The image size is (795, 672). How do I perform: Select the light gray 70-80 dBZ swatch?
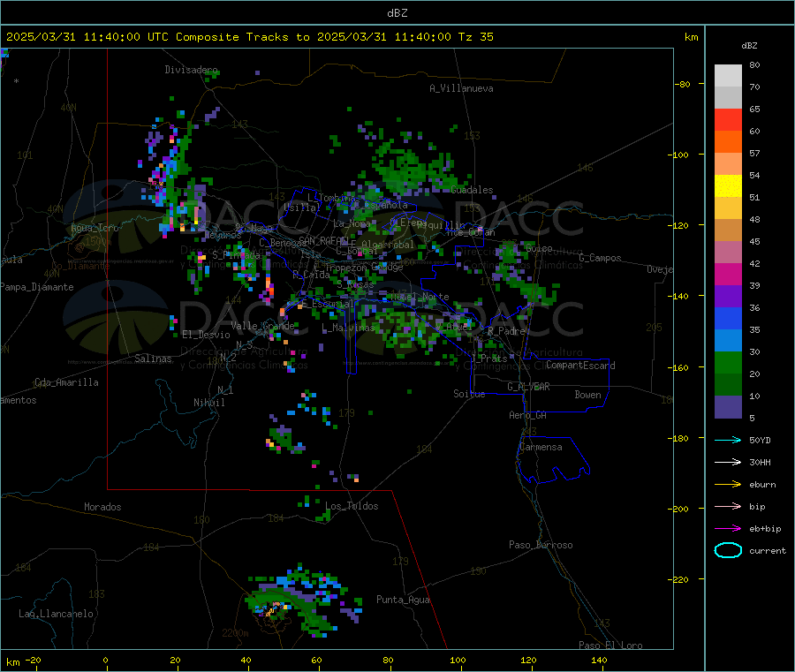click(728, 76)
